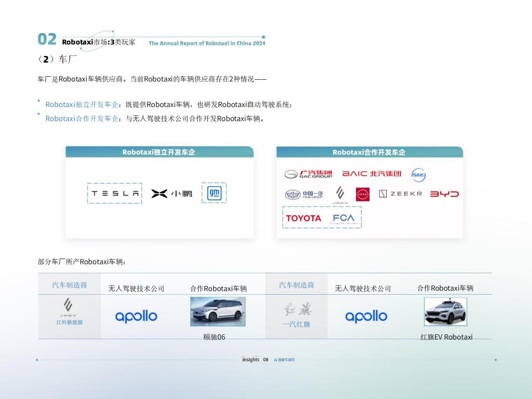The width and height of the screenshot is (532, 399).
Task: Click the BAIC 北汽集团 logo
Action: click(372, 174)
